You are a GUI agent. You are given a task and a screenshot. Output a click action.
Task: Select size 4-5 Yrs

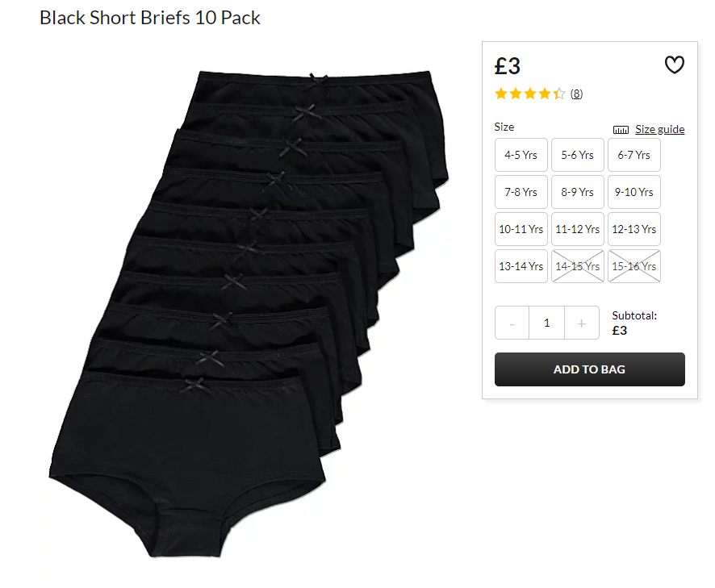coord(521,155)
